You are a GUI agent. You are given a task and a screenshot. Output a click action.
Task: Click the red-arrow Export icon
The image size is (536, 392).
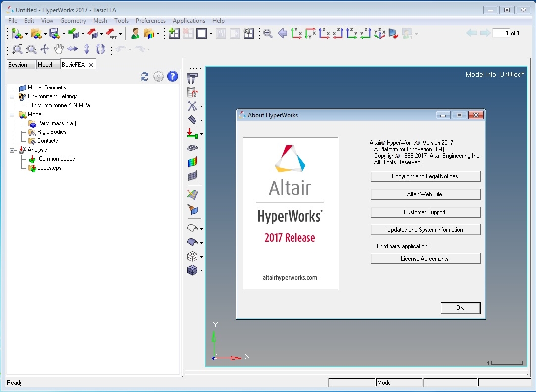pos(92,33)
